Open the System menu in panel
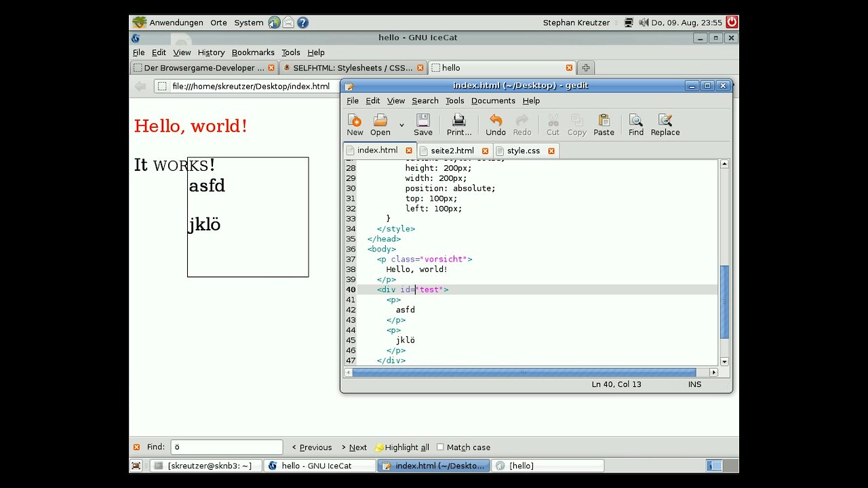This screenshot has width=868, height=488. click(x=249, y=22)
